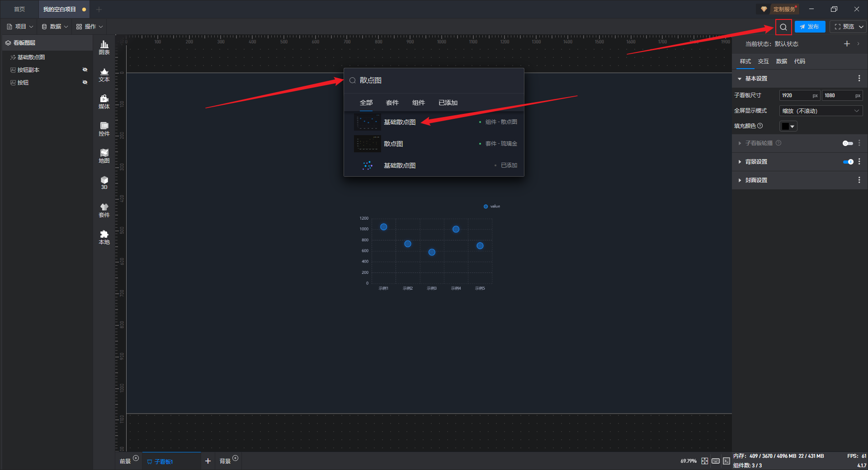Select the 全部 filter tab in search
The height and width of the screenshot is (470, 868).
click(366, 103)
